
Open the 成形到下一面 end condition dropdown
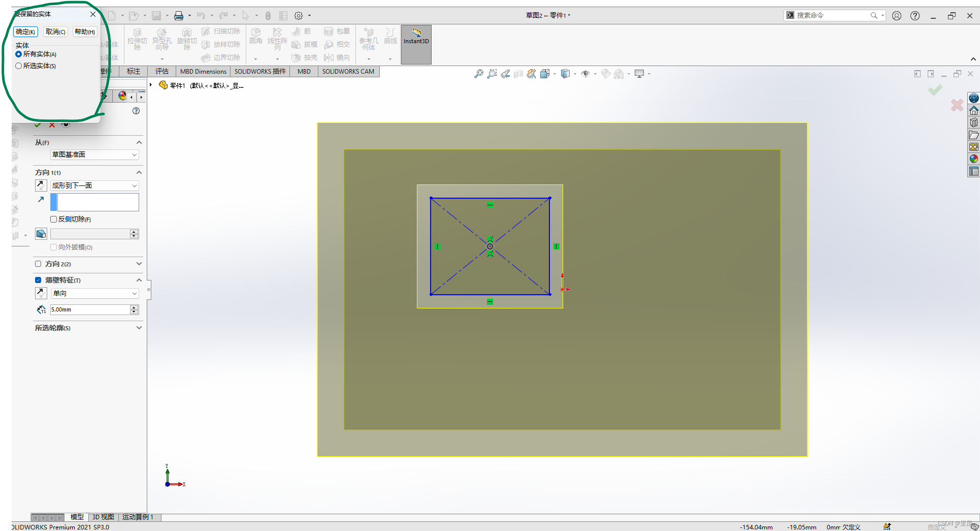(94, 185)
